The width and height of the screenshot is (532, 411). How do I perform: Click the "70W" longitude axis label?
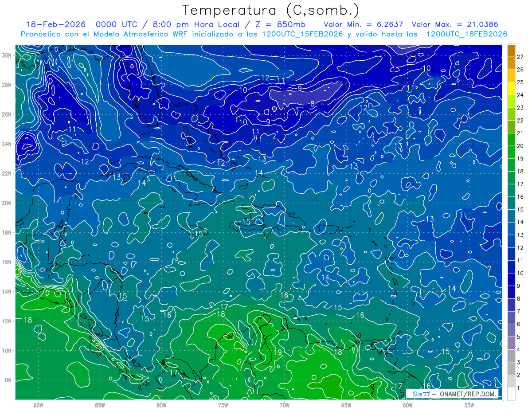285,405
